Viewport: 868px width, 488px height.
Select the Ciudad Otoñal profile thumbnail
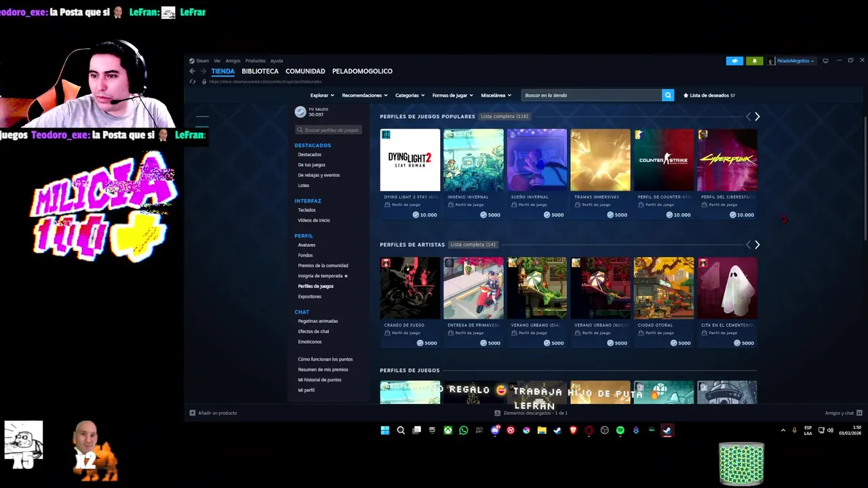[664, 288]
